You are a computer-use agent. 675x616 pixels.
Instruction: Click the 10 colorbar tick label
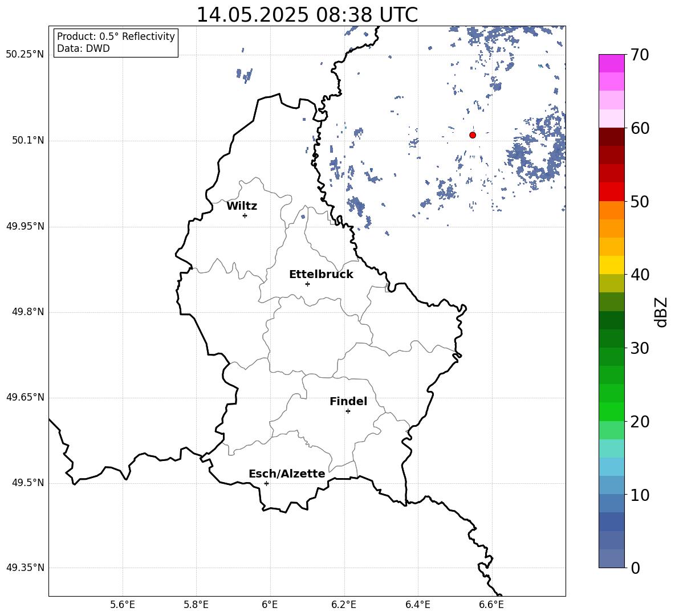[x=640, y=495]
